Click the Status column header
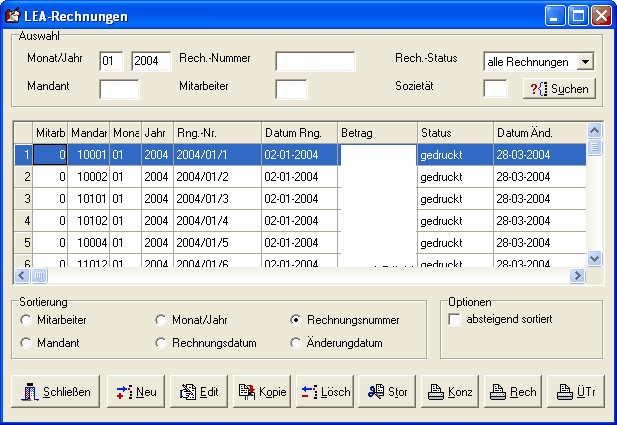 tap(456, 133)
